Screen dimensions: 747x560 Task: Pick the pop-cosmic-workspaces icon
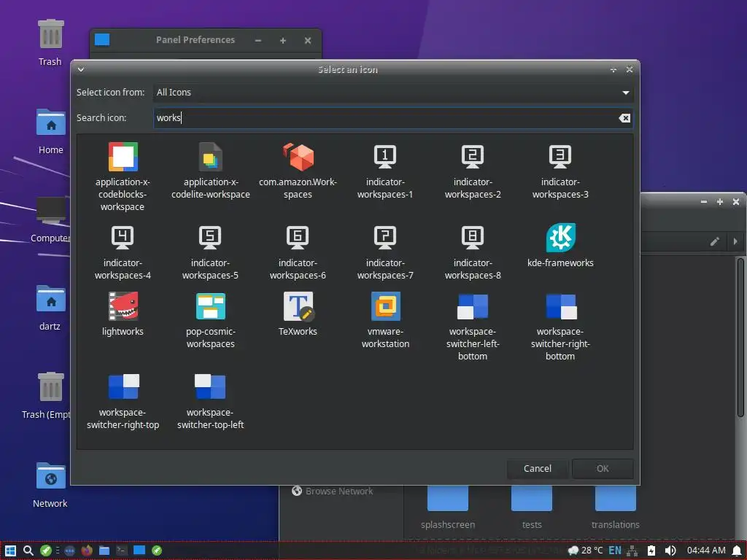[211, 306]
